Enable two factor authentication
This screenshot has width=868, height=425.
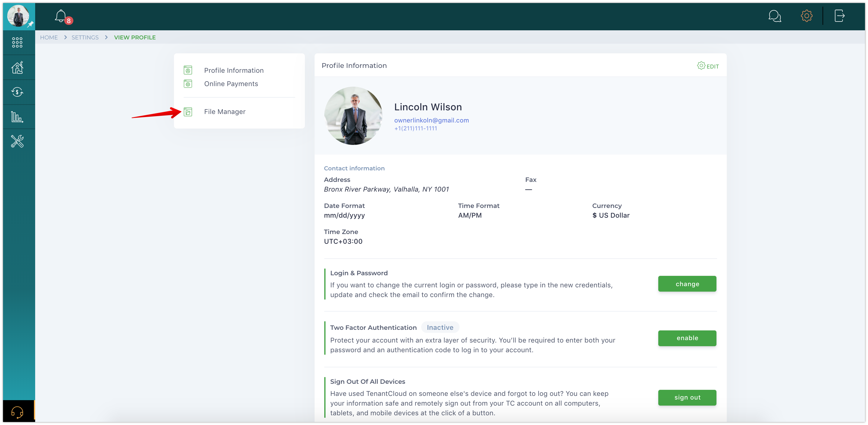point(687,338)
